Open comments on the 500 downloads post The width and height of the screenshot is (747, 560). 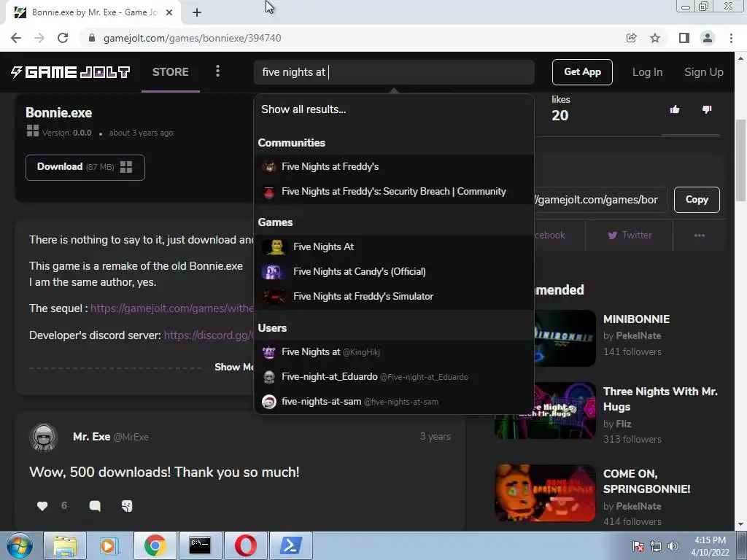pyautogui.click(x=95, y=506)
